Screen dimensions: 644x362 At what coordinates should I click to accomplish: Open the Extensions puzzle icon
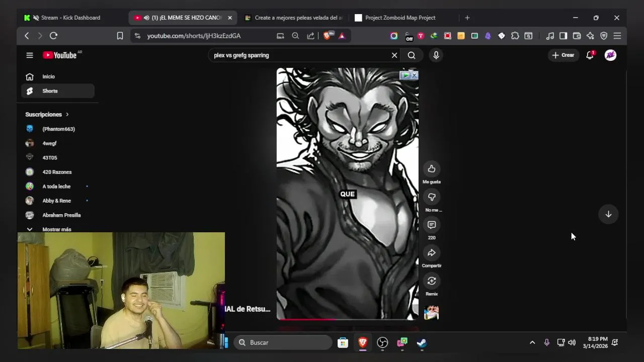515,36
